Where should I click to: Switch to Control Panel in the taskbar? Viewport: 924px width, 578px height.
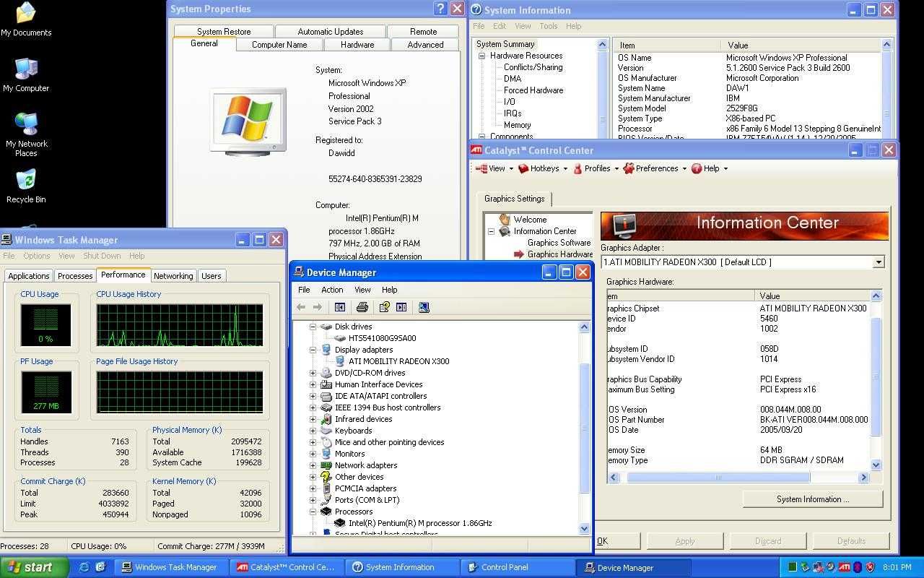[517, 567]
